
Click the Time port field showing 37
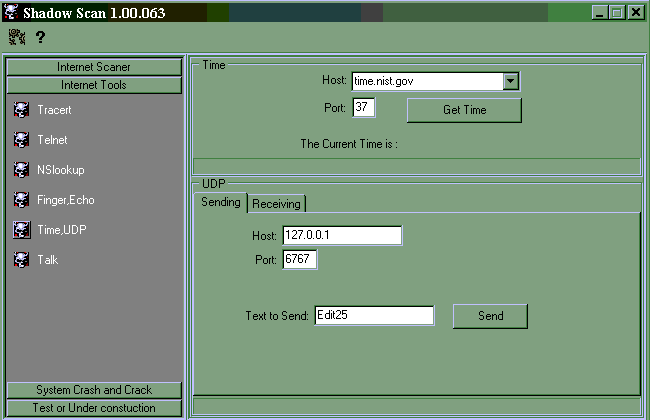[364, 107]
